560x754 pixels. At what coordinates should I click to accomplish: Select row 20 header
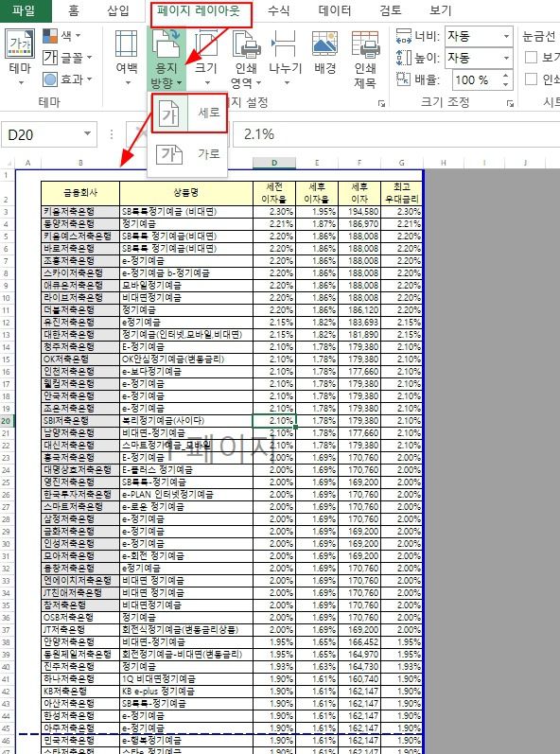[x=7, y=421]
